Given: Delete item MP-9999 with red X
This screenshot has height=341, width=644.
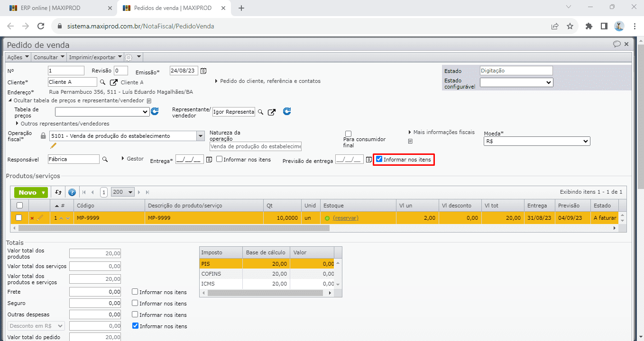Looking at the screenshot, I should click(x=32, y=218).
